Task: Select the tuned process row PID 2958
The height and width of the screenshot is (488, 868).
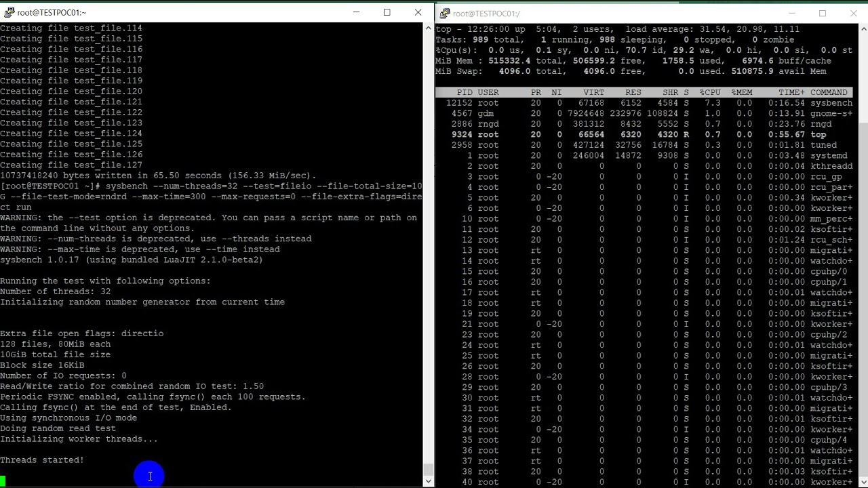Action: tap(644, 145)
